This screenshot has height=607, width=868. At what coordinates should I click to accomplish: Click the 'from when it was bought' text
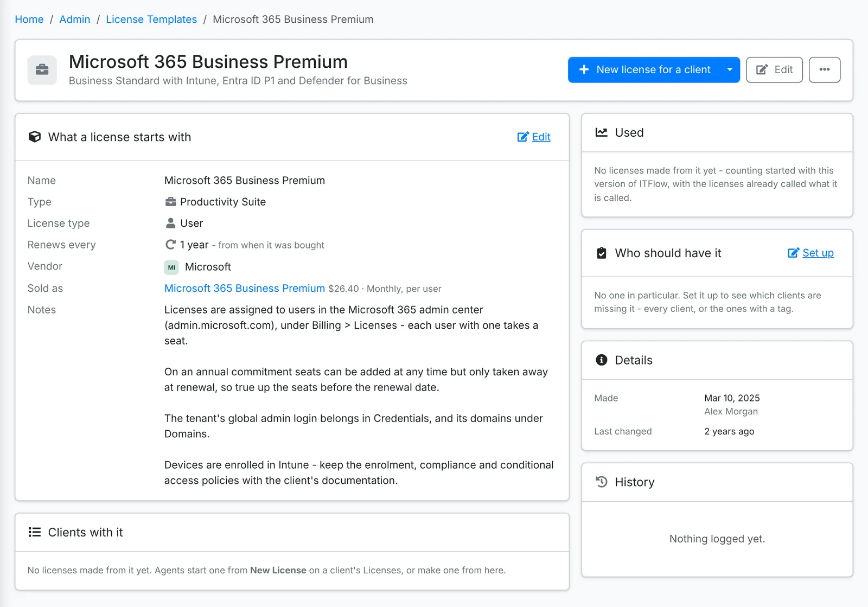pyautogui.click(x=271, y=245)
